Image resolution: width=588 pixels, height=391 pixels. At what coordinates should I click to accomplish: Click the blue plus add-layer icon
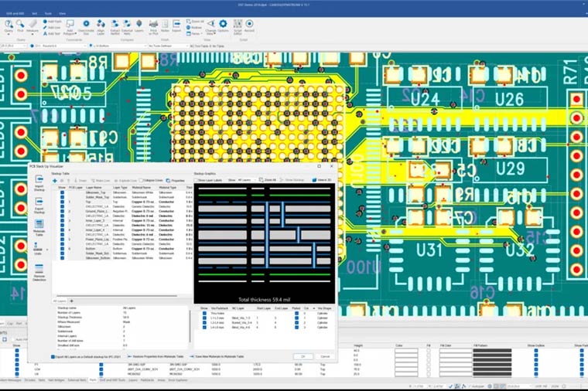[x=55, y=181]
